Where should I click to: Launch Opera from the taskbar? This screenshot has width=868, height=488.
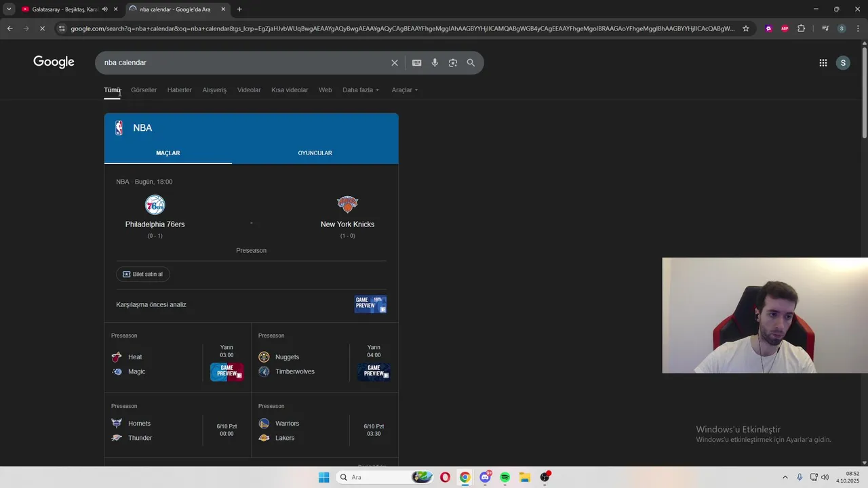(445, 477)
